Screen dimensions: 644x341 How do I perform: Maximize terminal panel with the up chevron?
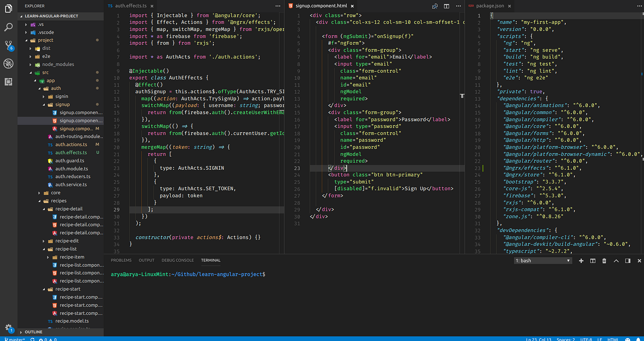pos(616,261)
